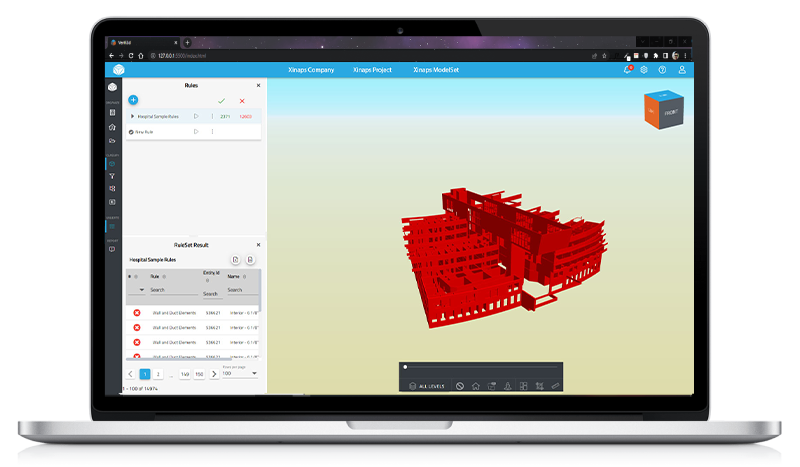Screen dimensions: 800x467
Task: Open the home sidebar icon
Action: coord(112,127)
